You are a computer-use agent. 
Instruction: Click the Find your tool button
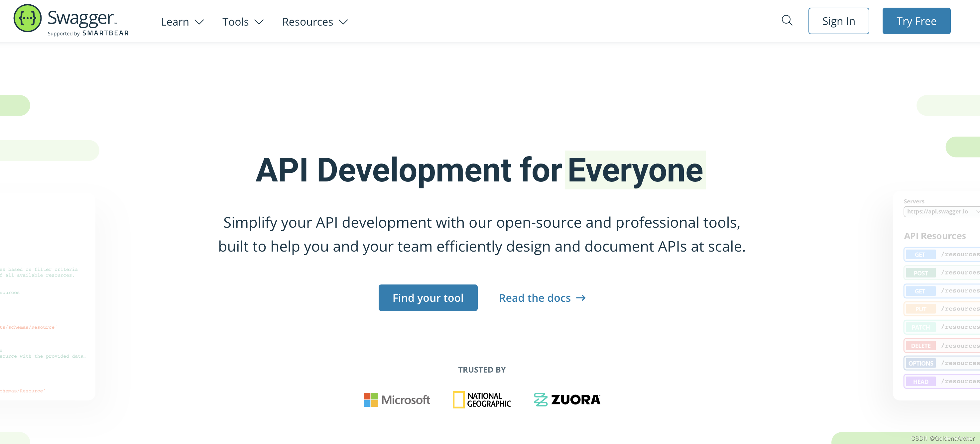[x=428, y=298]
